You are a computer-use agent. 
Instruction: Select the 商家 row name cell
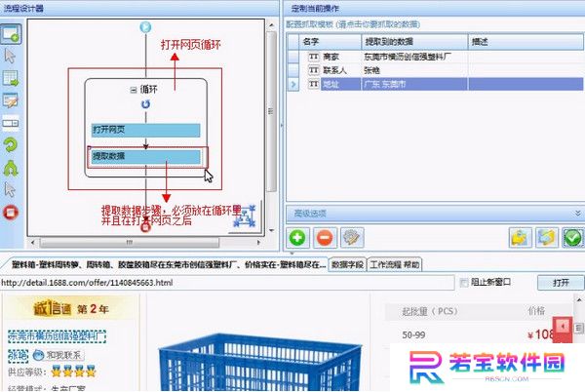[341, 57]
